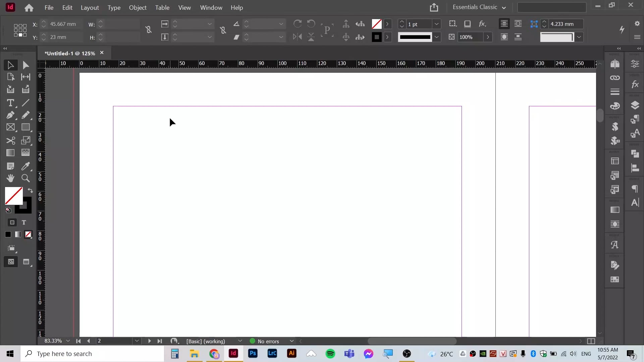The height and width of the screenshot is (362, 644).
Task: Go to next page arrow
Action: [149, 341]
